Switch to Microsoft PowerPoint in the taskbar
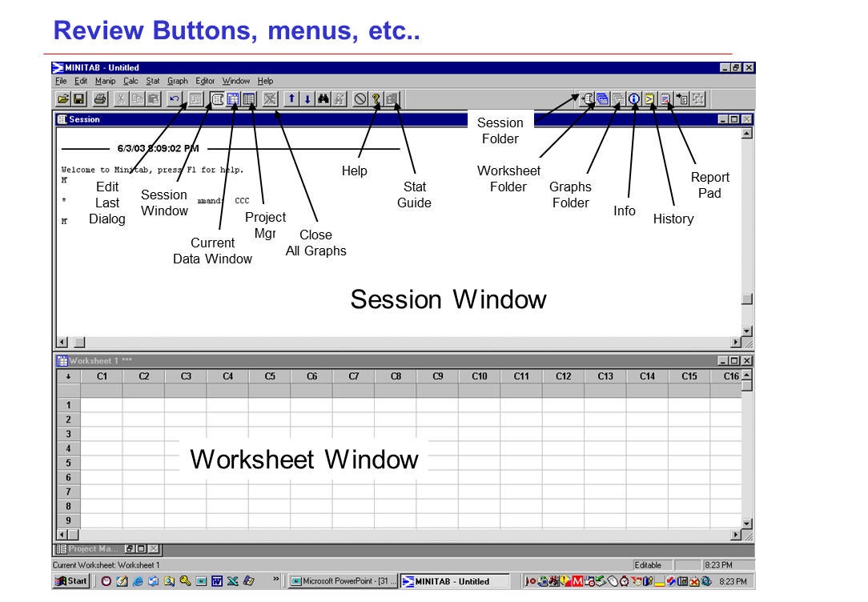 (342, 581)
